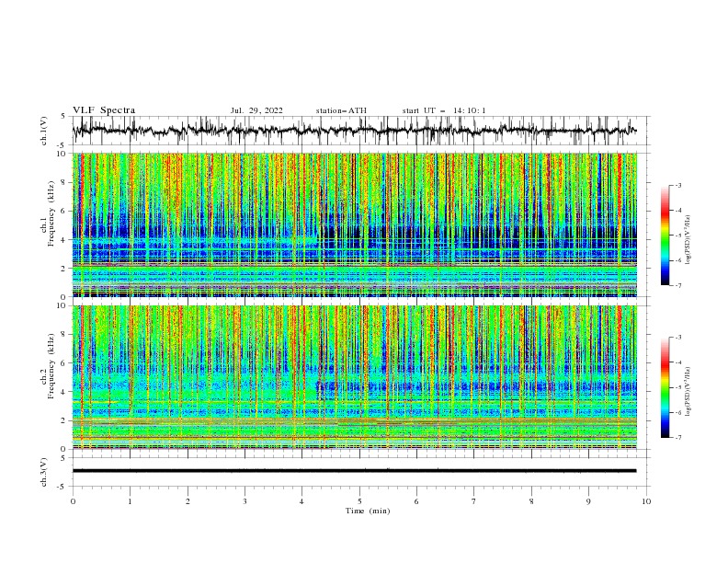This screenshot has width=728, height=563.
Task: Click the date 'Jul. 29, 2022'
Action: tap(256, 110)
